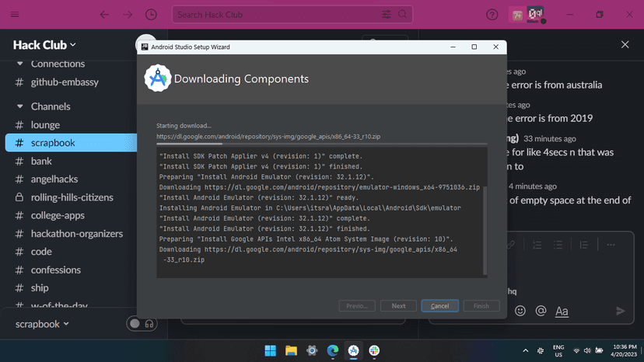Expand the scrapbook huddle chevron menu
This screenshot has width=644, height=362.
click(66, 324)
